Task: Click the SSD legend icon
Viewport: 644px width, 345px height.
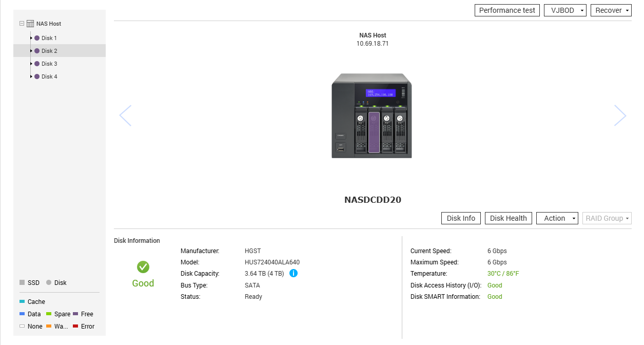Action: pyautogui.click(x=22, y=282)
